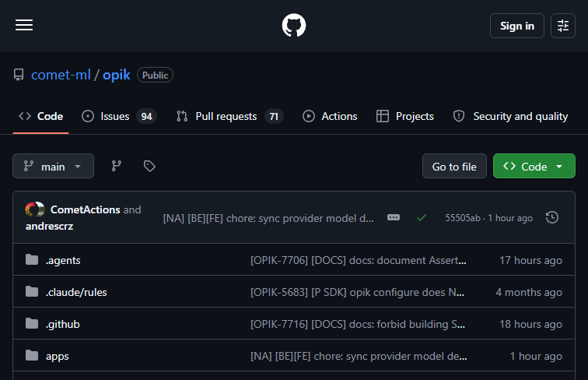Open latest commit message about sync provider model

(268, 218)
